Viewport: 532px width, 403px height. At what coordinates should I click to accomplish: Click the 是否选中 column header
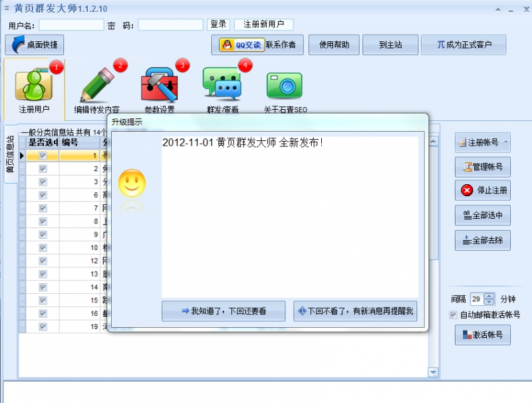coord(42,142)
